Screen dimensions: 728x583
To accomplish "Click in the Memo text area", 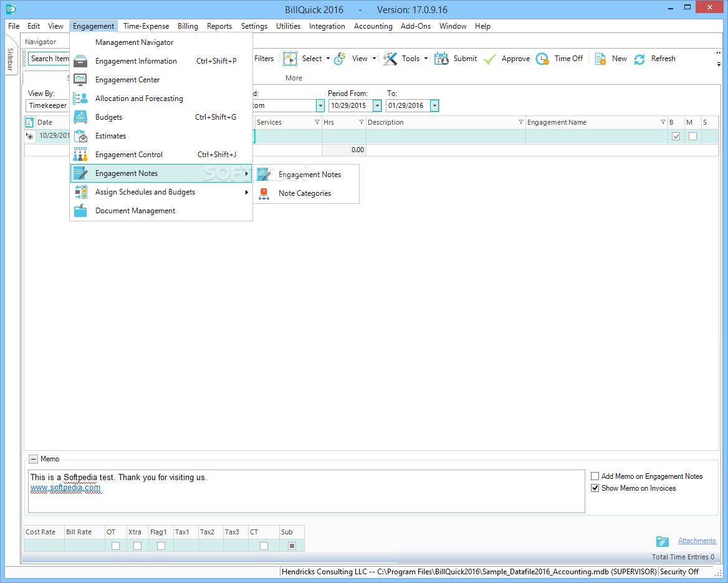I will 307,491.
